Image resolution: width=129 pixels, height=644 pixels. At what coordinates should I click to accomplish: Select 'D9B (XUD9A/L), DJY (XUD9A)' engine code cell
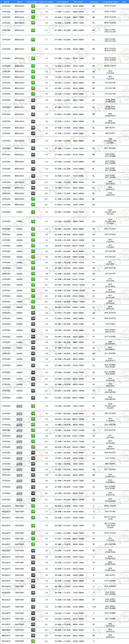click(110, 141)
